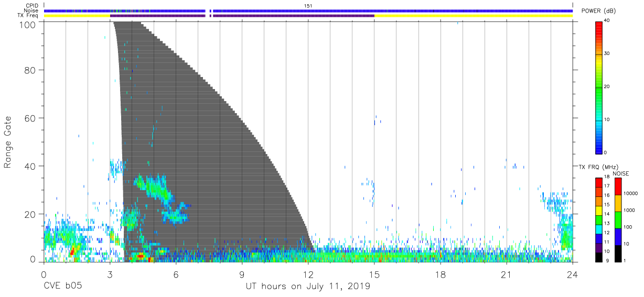
Task: Click the '12' UT hour tick label
Action: pos(308,274)
